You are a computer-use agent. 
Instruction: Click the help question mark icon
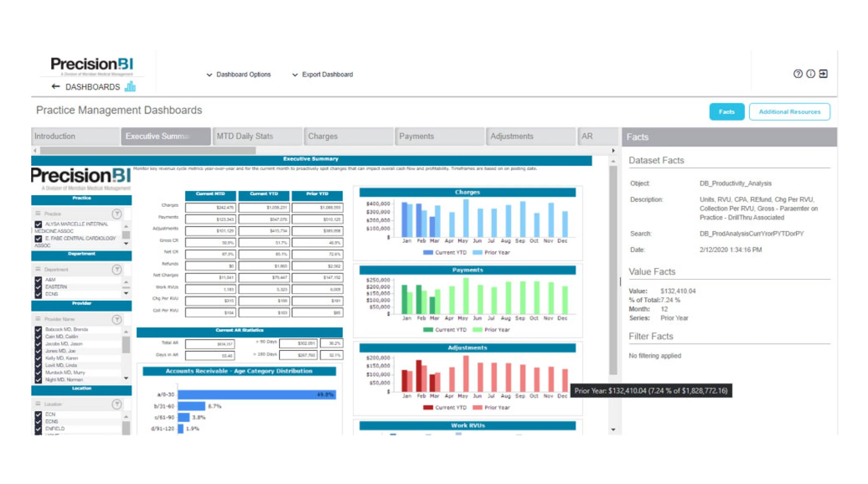pos(798,74)
